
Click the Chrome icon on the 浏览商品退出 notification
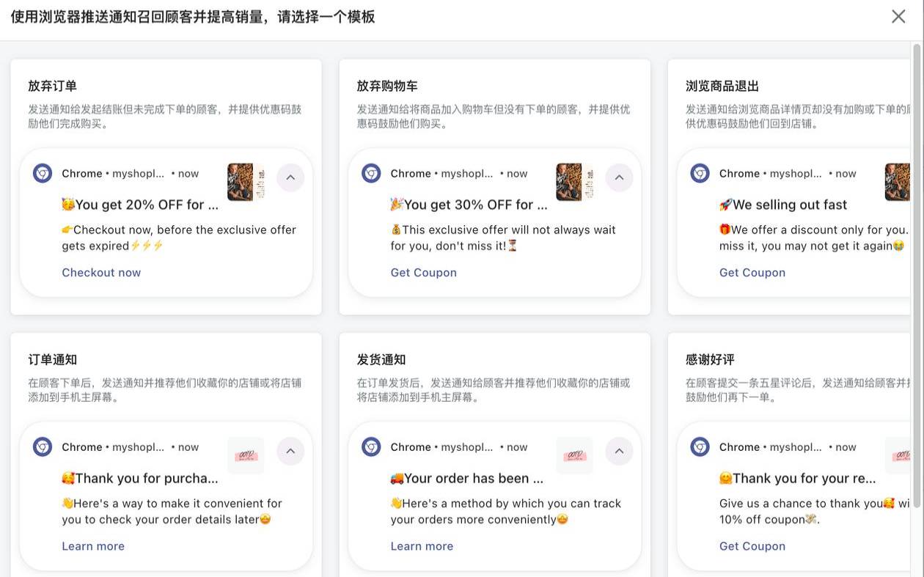[x=699, y=173]
